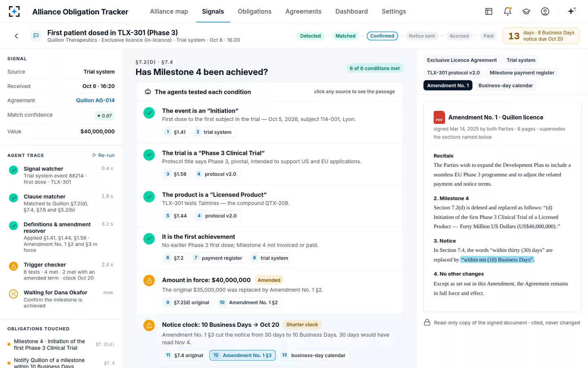The width and height of the screenshot is (588, 368).
Task: Click the PDF icon of Amendment No. 1
Action: click(x=439, y=117)
